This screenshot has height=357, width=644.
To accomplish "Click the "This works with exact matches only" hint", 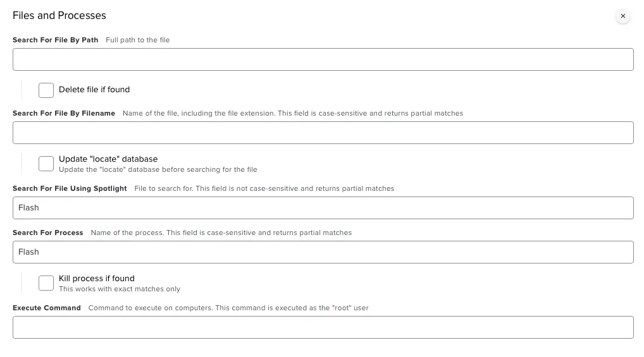I will 120,289.
